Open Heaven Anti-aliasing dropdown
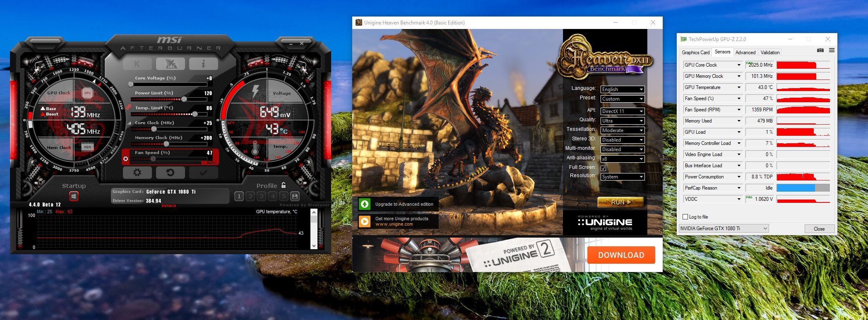 tap(623, 159)
